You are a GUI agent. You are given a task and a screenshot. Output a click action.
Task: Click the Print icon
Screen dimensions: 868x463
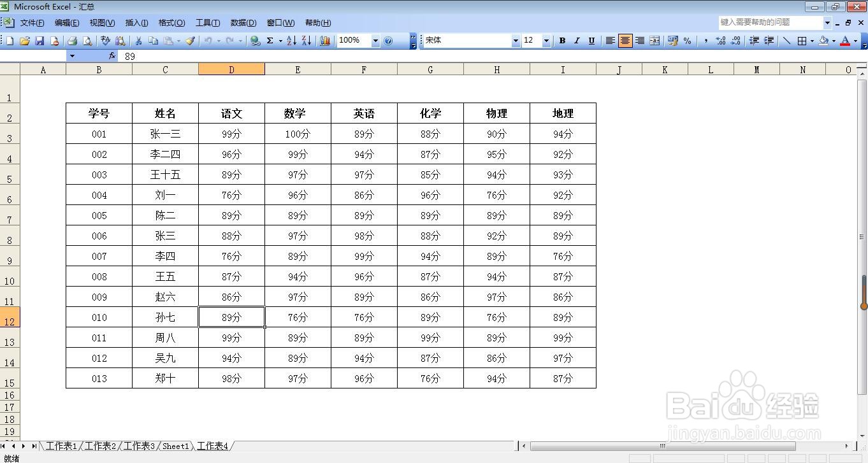pyautogui.click(x=72, y=40)
